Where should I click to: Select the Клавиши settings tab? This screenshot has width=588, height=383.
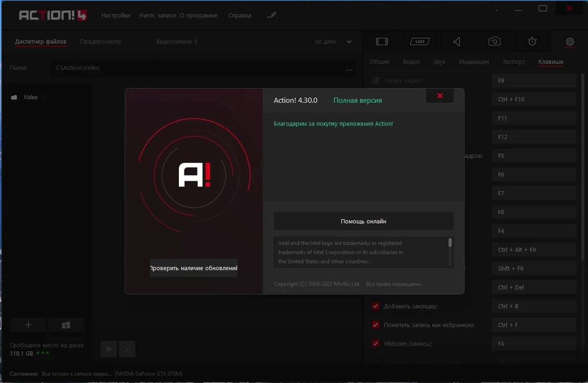click(x=551, y=62)
